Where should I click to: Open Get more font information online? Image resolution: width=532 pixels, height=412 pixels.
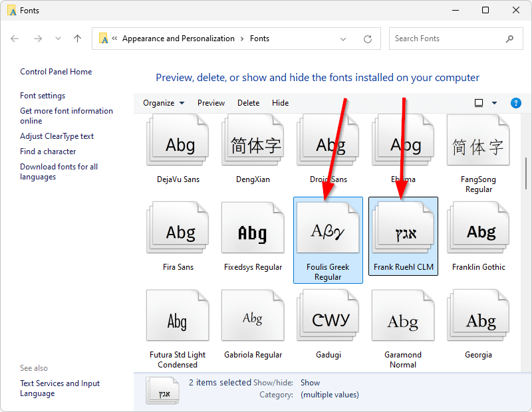pos(66,116)
